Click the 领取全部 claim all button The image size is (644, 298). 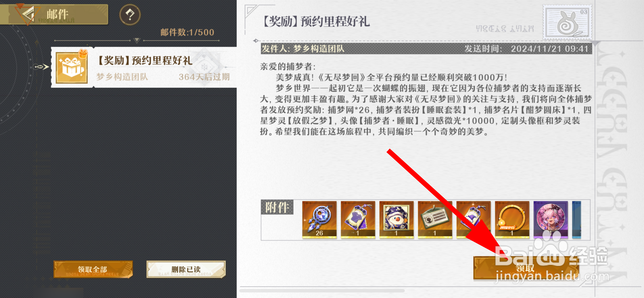[93, 269]
